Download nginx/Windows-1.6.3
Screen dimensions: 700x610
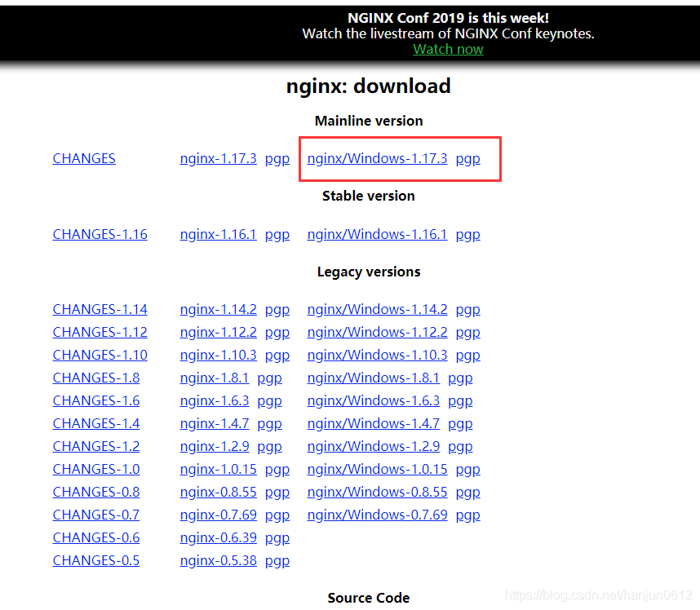pos(373,400)
